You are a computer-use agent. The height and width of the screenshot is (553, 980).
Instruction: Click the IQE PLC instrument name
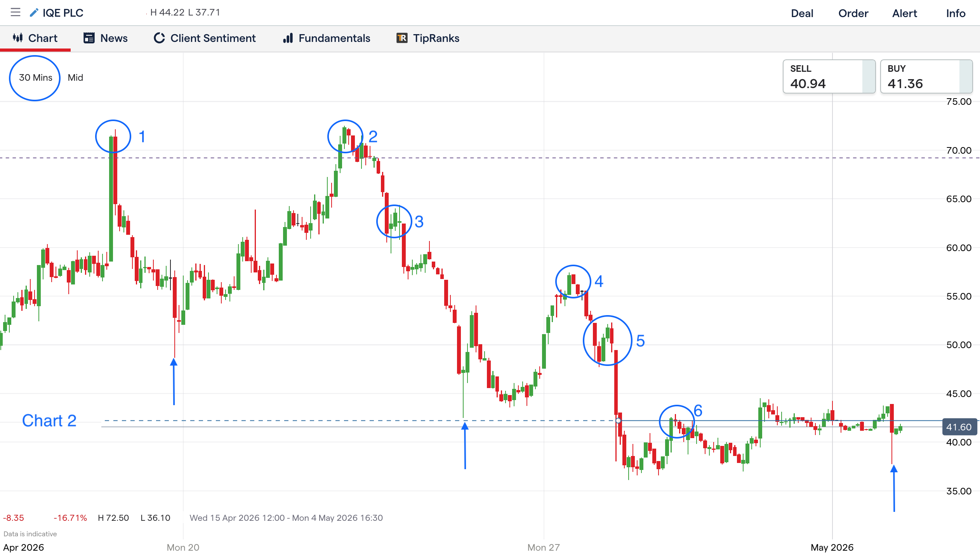pos(63,13)
